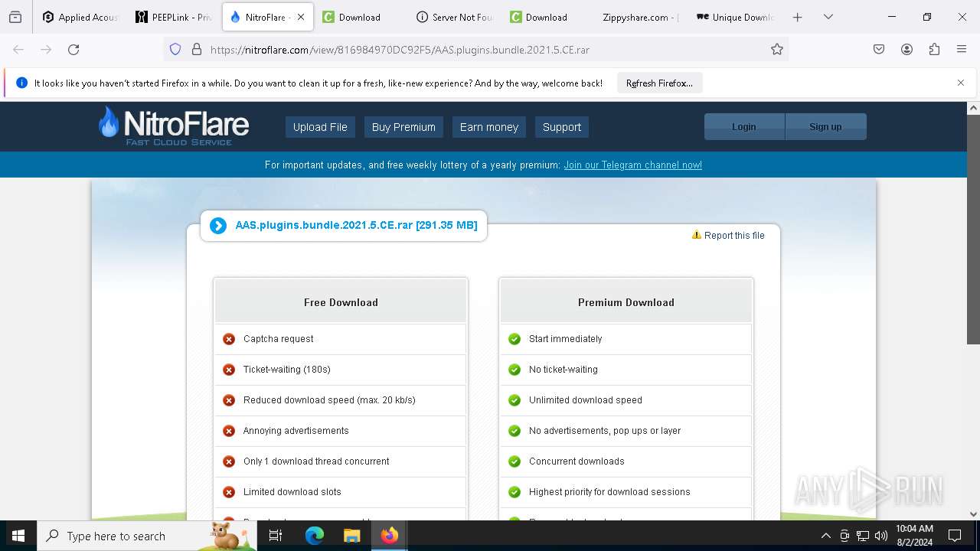Viewport: 980px width, 551px height.
Task: Click the page vertical scrollbar thumb
Action: pyautogui.click(x=973, y=230)
